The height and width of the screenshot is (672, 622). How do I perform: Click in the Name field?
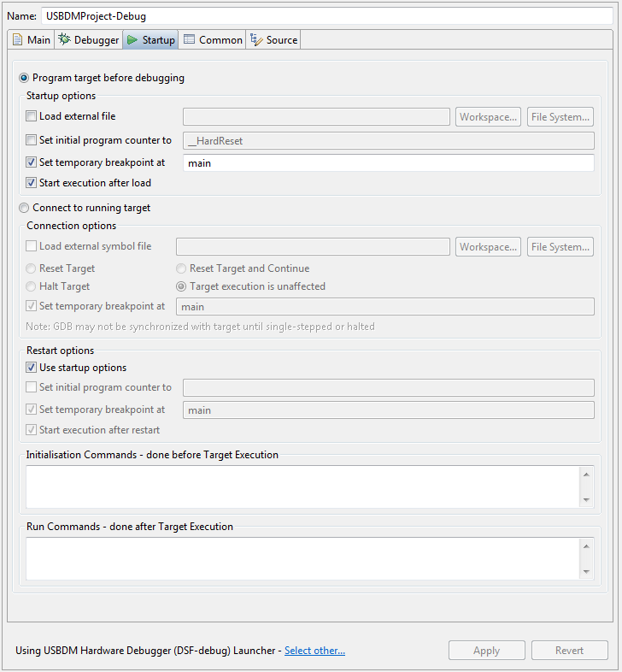click(x=325, y=15)
